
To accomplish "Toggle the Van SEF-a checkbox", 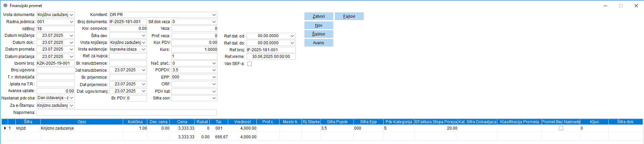I will coord(249,64).
